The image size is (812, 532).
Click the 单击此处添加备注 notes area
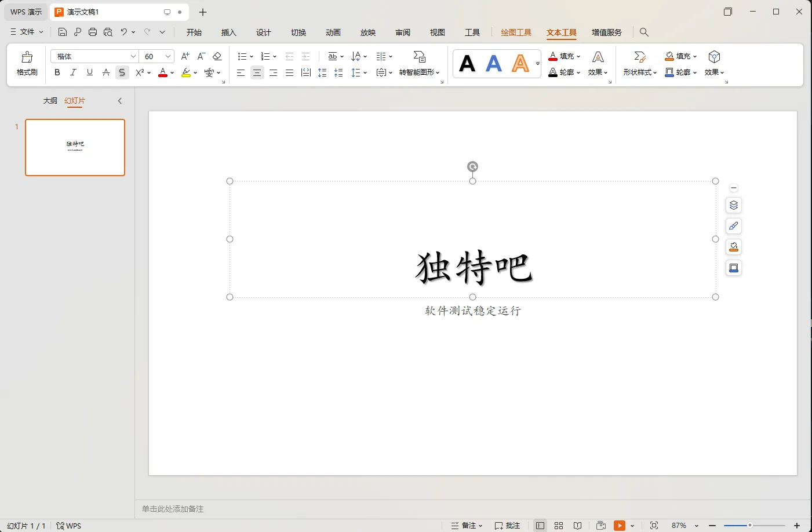tap(172, 508)
